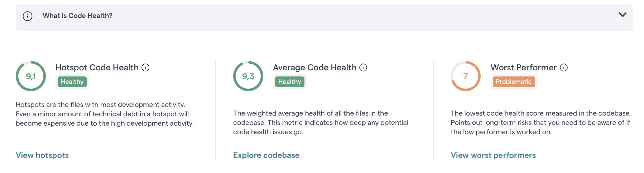Open info tooltip next to Average Code Health

(x=363, y=67)
